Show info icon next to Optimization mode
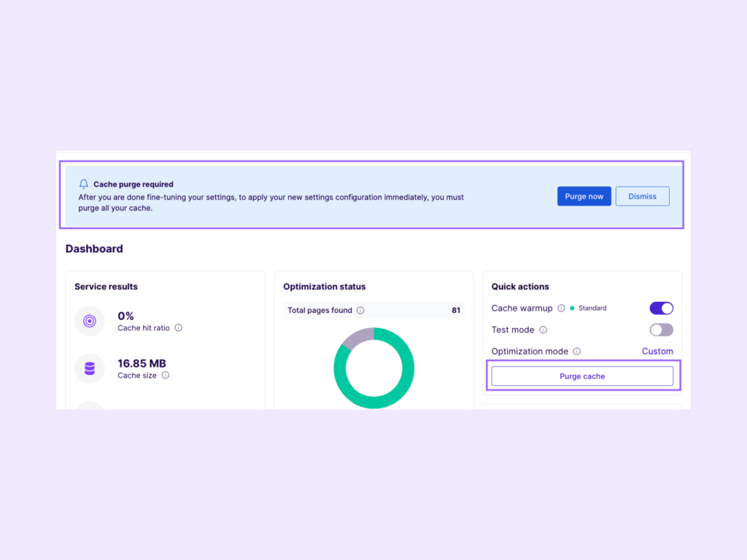This screenshot has width=747, height=560. pyautogui.click(x=577, y=351)
